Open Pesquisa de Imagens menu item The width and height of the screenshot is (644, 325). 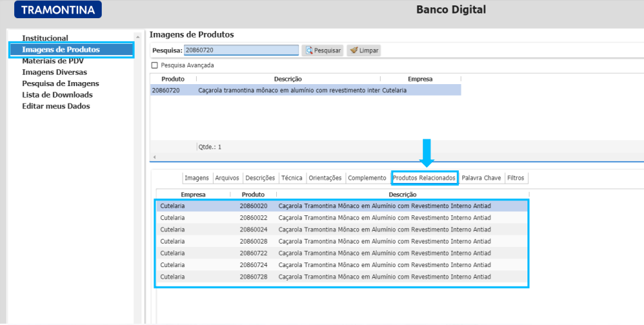coord(61,83)
